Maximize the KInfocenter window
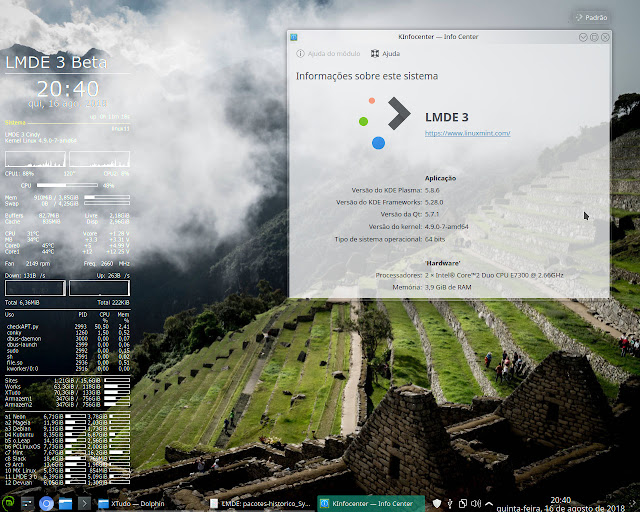Viewport: 640px width, 512px height. click(594, 37)
